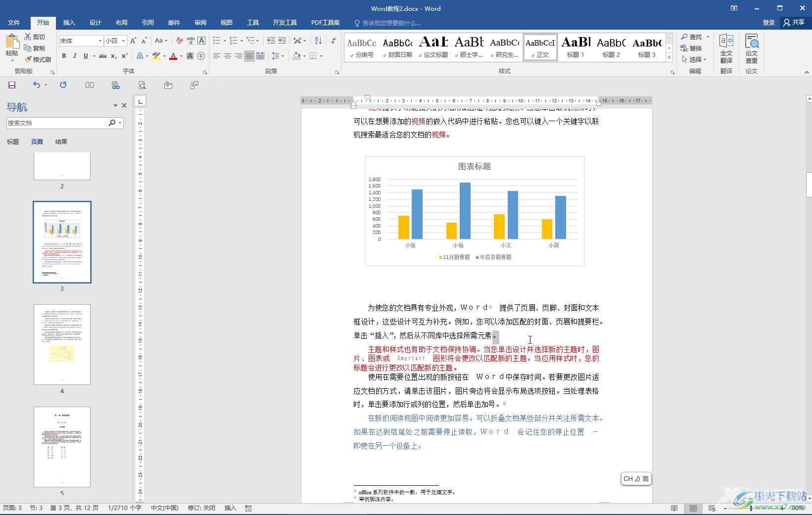Switch to the 插入 Insert tab
The height and width of the screenshot is (515, 812).
[69, 23]
